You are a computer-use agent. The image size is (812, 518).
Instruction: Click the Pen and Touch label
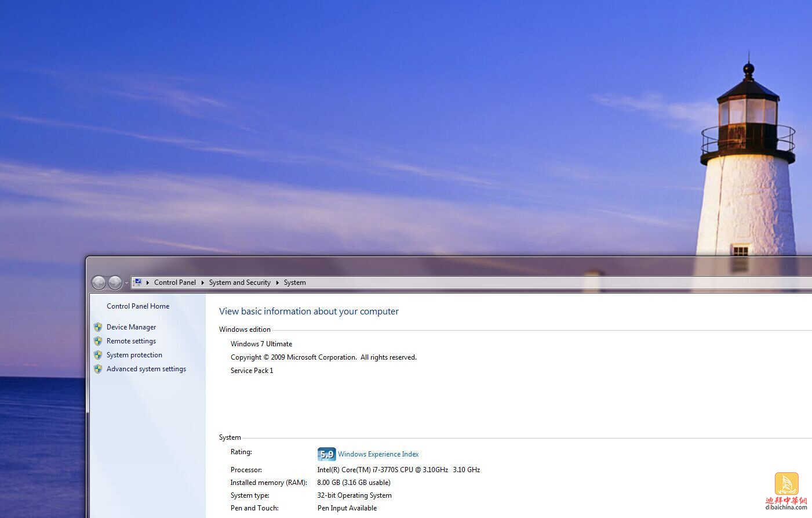(x=254, y=508)
